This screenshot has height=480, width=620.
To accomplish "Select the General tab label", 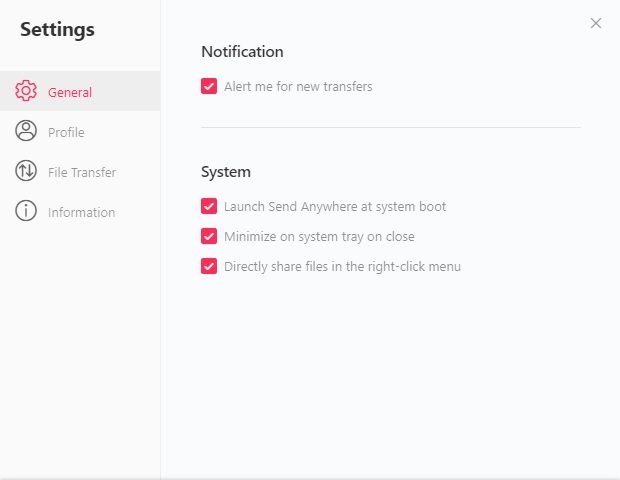I will (x=70, y=93).
